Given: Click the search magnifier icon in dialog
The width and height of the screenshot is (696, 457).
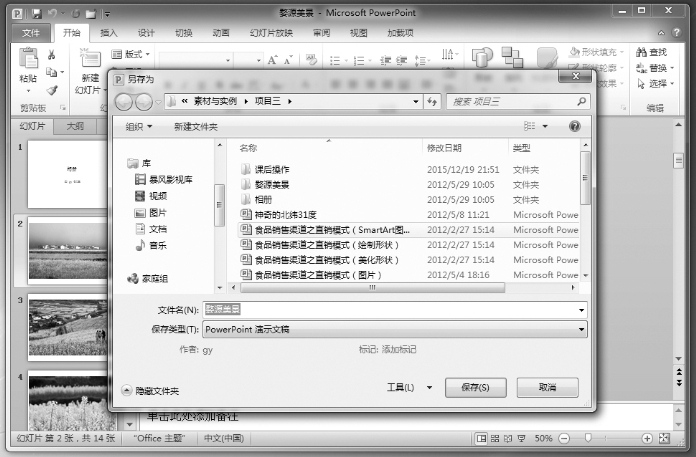Looking at the screenshot, I should coord(581,102).
